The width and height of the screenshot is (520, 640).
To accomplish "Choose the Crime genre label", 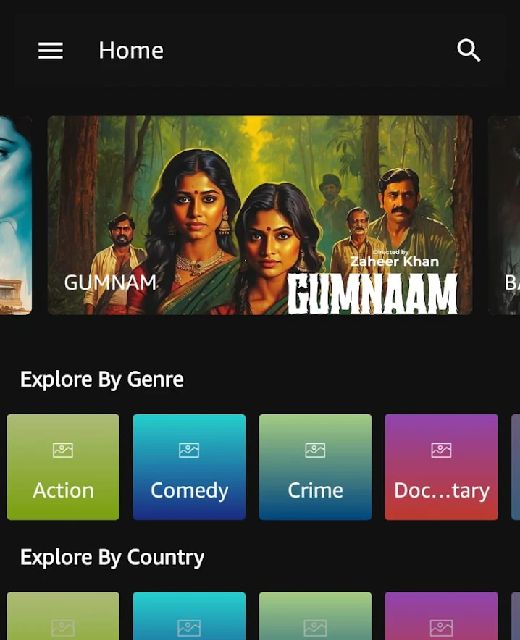I will [x=315, y=490].
